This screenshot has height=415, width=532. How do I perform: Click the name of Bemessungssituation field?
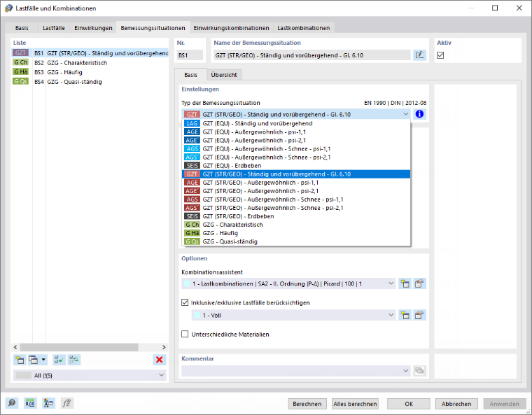[x=311, y=55]
